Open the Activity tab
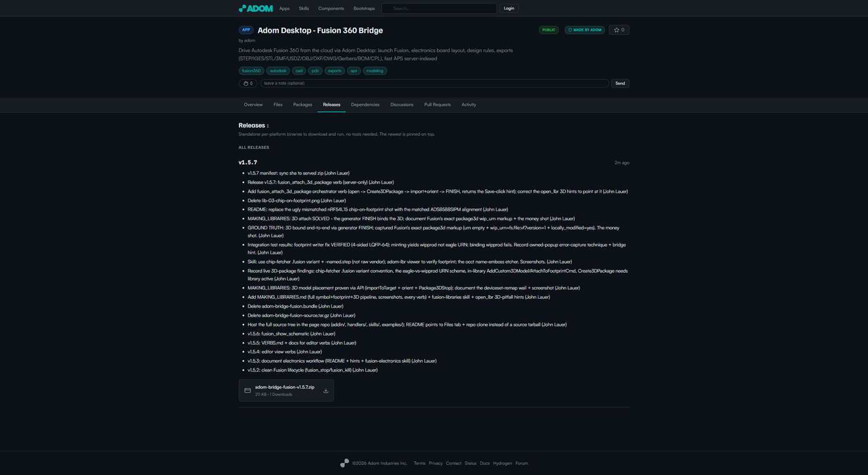Screen dimensions: 868x475 pos(469,105)
